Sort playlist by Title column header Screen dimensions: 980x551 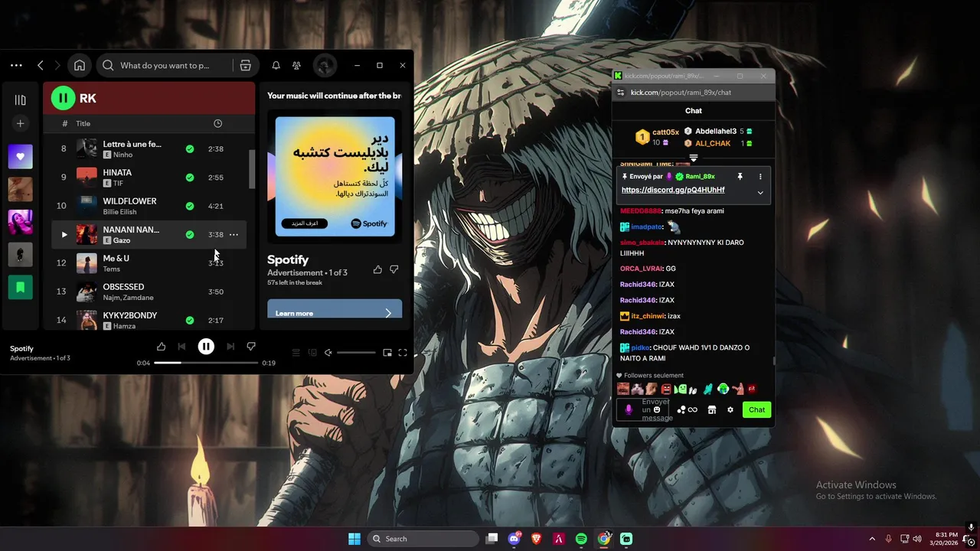83,123
